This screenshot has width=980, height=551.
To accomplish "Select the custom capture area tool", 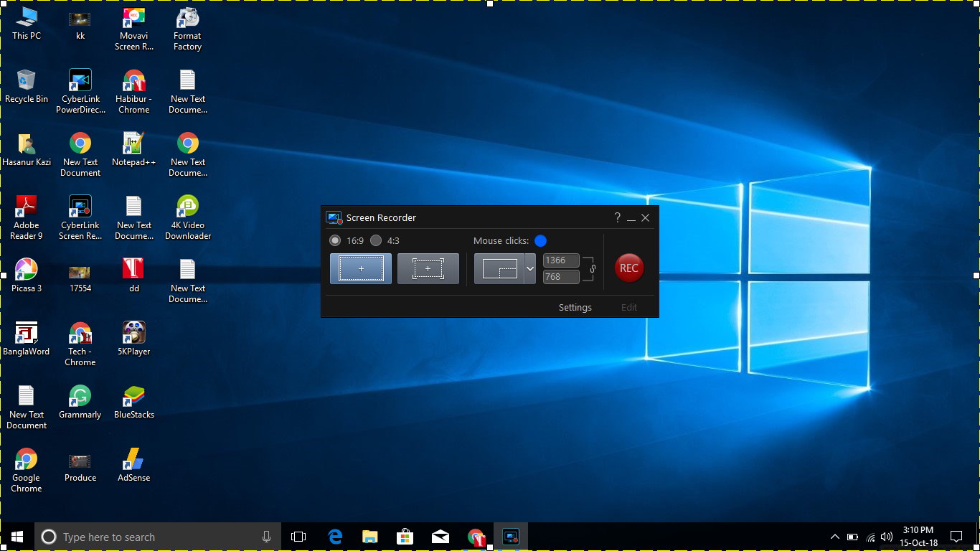I will click(428, 268).
